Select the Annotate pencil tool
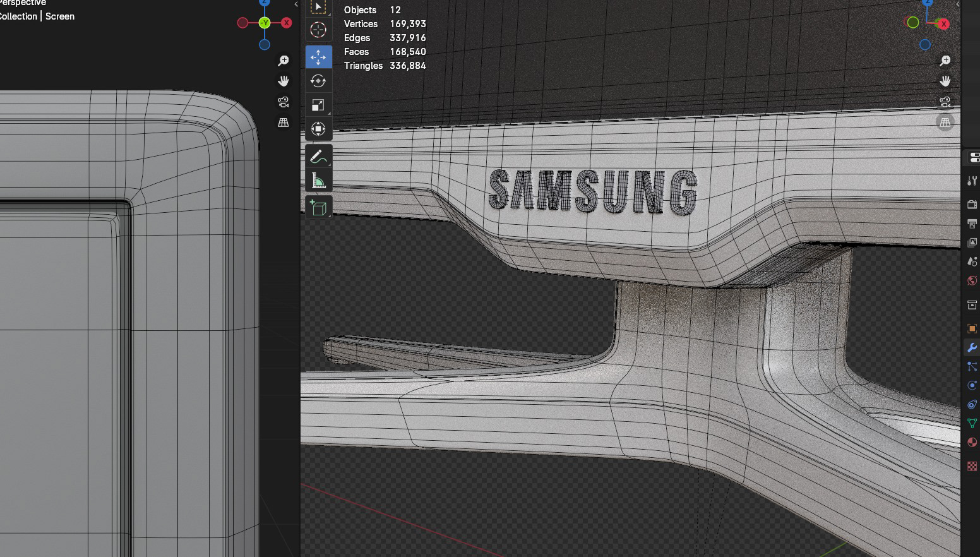This screenshot has width=980, height=557. pyautogui.click(x=318, y=156)
